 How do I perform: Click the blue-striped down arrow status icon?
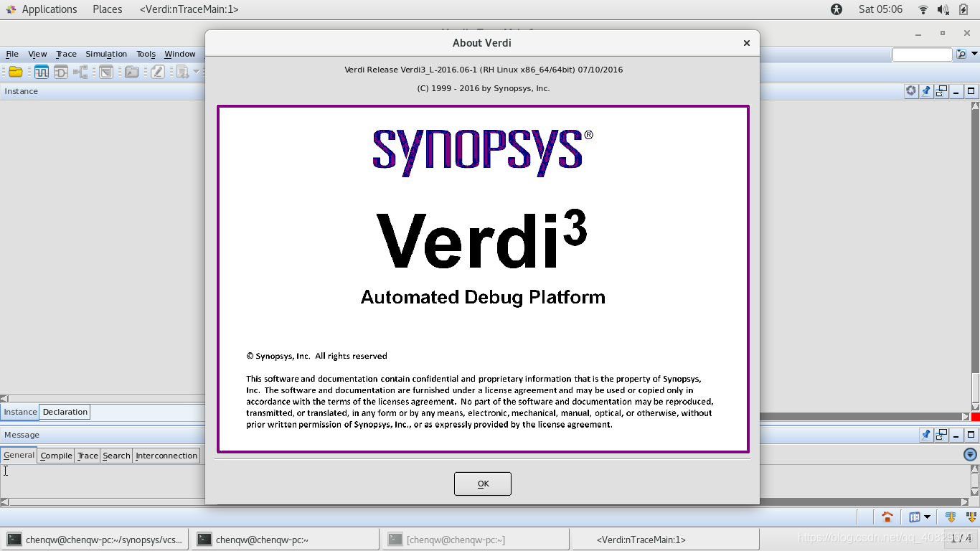click(951, 517)
